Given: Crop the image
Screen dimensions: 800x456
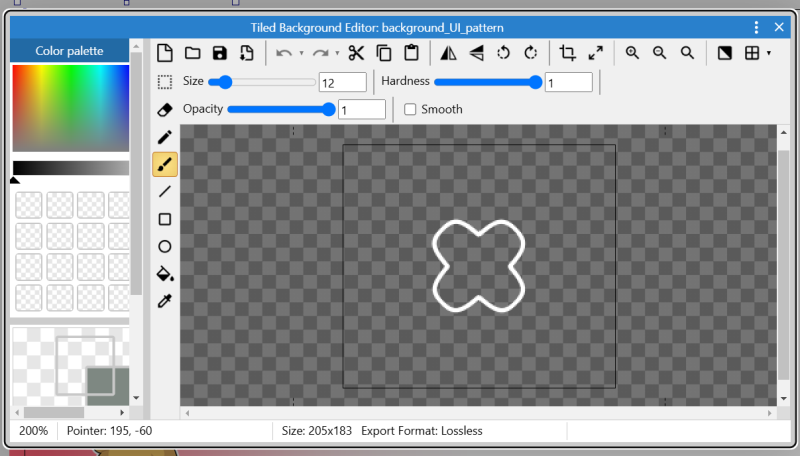Looking at the screenshot, I should [567, 53].
